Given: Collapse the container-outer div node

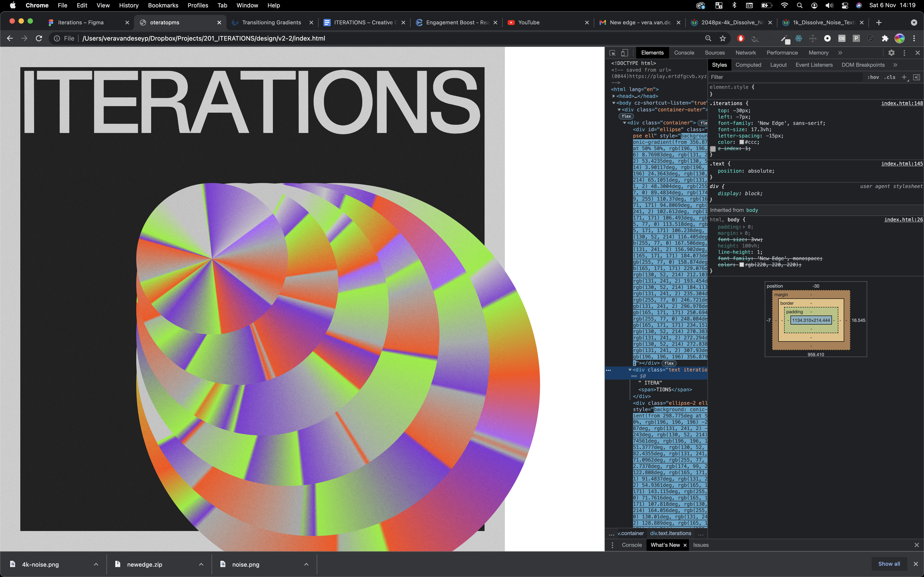Looking at the screenshot, I should [x=619, y=110].
